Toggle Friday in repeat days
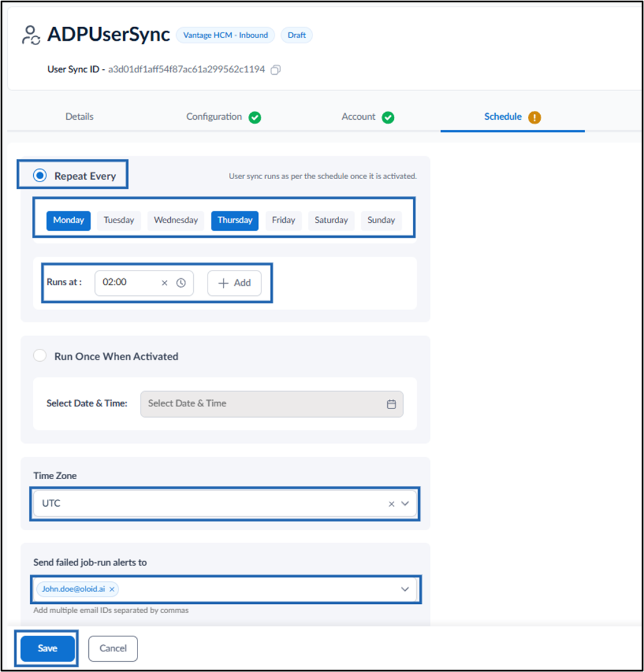This screenshot has height=672, width=644. click(x=283, y=221)
